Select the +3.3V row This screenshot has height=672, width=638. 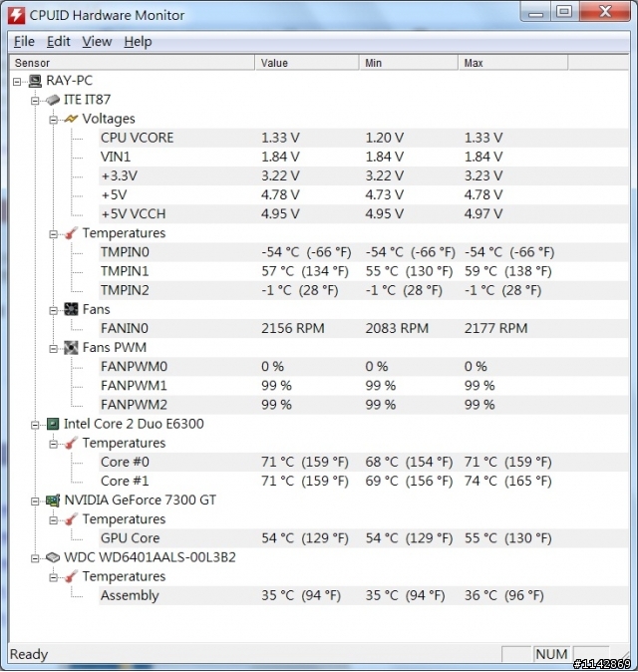(363, 175)
